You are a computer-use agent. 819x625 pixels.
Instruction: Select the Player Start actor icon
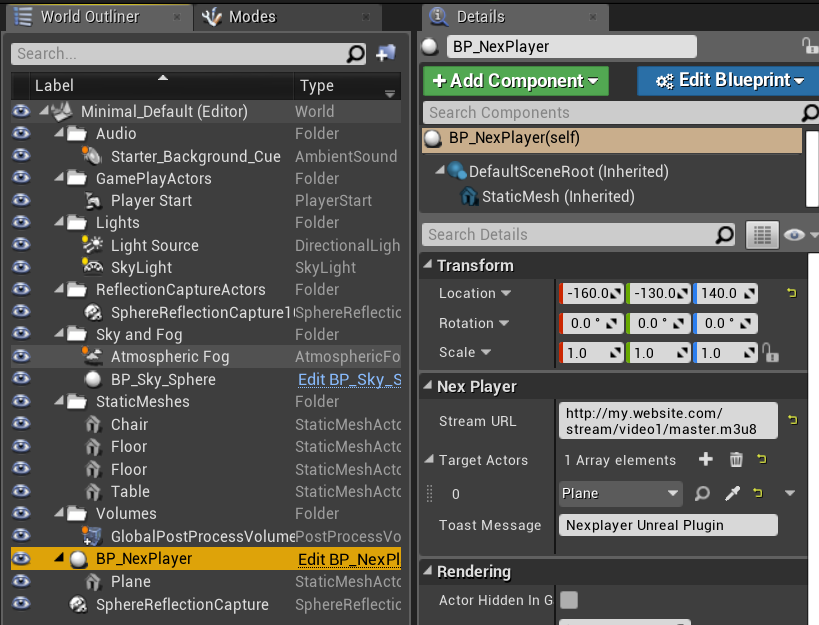93,201
